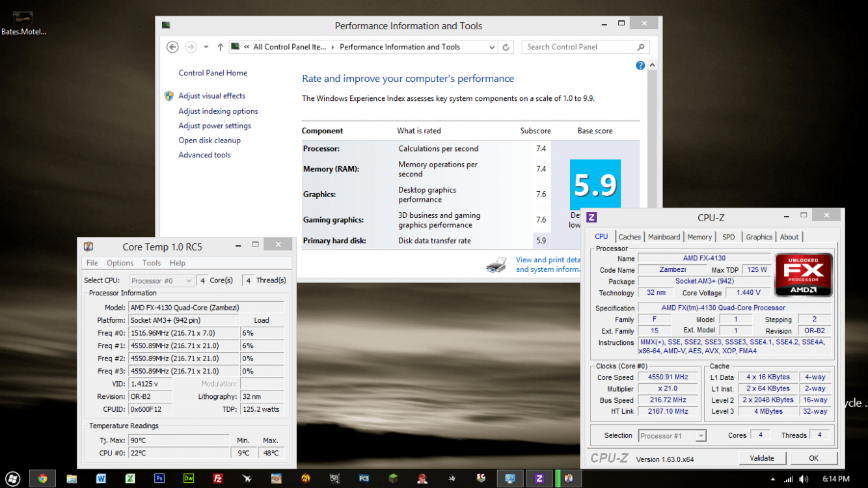Screen dimensions: 868x488
Task: Open the Options menu in Core Temp
Action: tap(120, 263)
